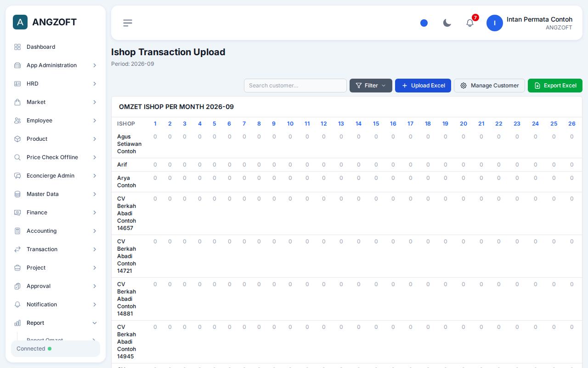Click the Econcierge Admin chat icon

click(x=17, y=176)
